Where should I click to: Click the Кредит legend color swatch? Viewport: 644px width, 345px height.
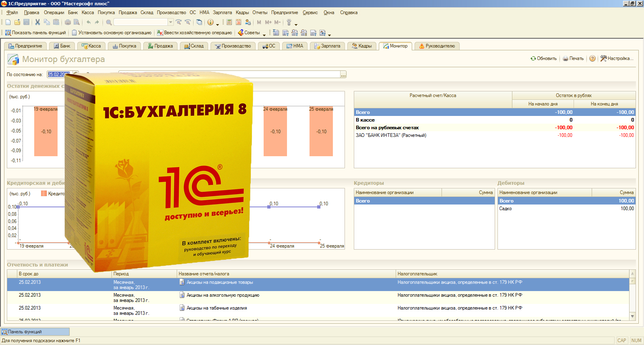(x=44, y=194)
